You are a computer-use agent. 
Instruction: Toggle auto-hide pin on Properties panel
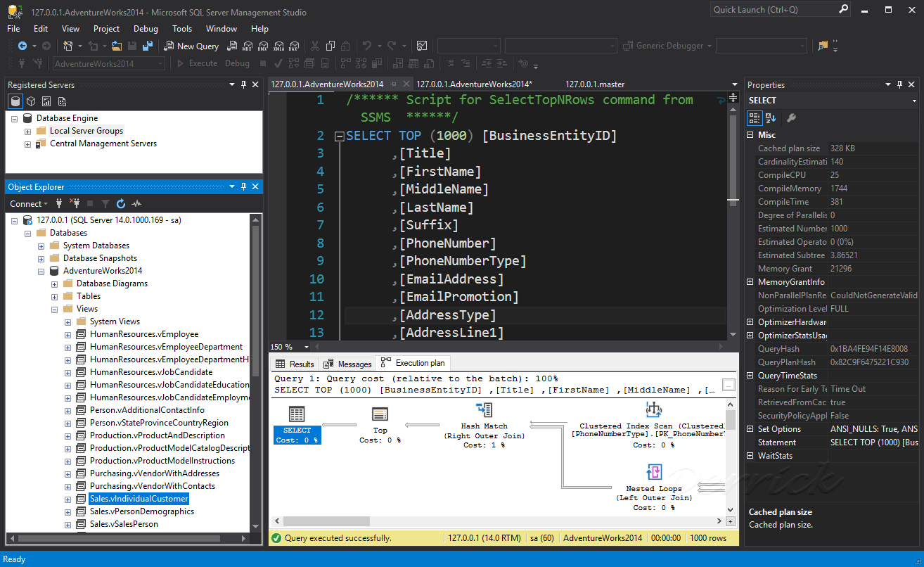click(x=899, y=84)
